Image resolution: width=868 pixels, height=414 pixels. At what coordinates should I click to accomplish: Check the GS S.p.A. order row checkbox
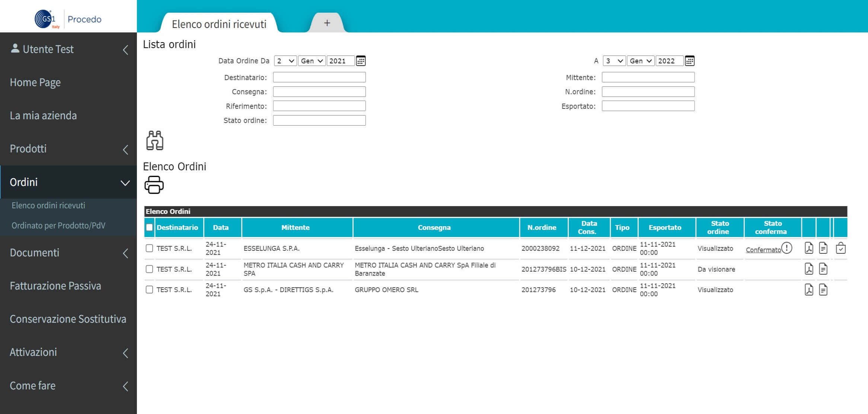pyautogui.click(x=150, y=290)
